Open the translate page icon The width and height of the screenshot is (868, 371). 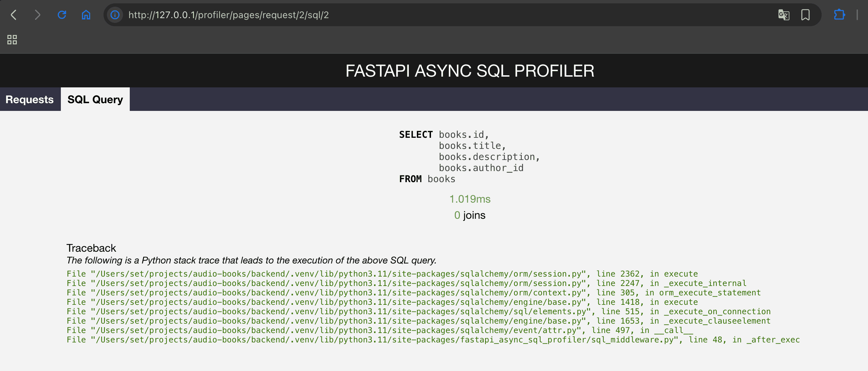coord(783,15)
